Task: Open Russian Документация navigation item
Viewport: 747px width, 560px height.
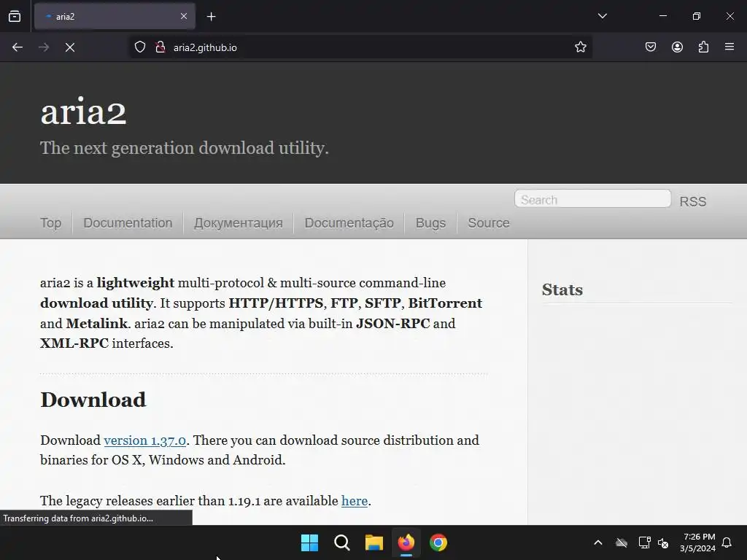Action: tap(239, 223)
